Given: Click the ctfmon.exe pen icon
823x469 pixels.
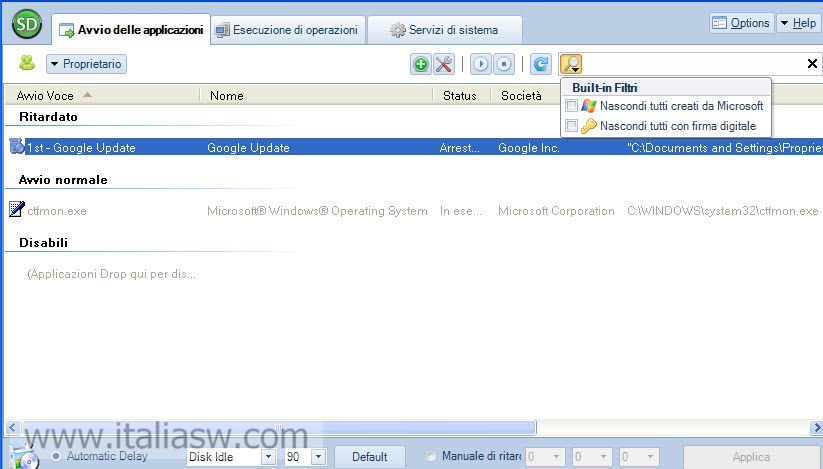Looking at the screenshot, I should (x=17, y=209).
